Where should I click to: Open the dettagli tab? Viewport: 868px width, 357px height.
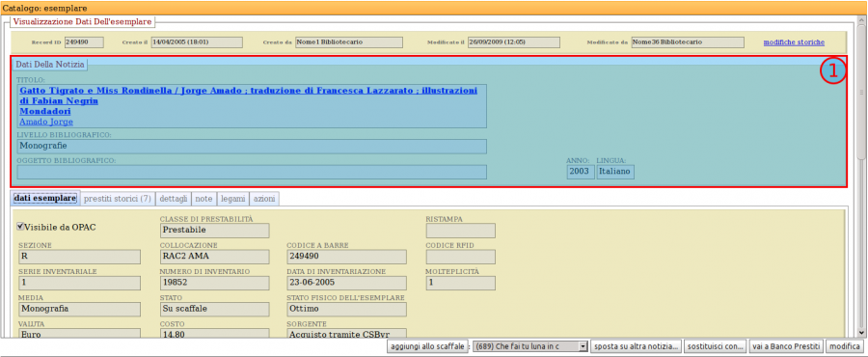[174, 198]
